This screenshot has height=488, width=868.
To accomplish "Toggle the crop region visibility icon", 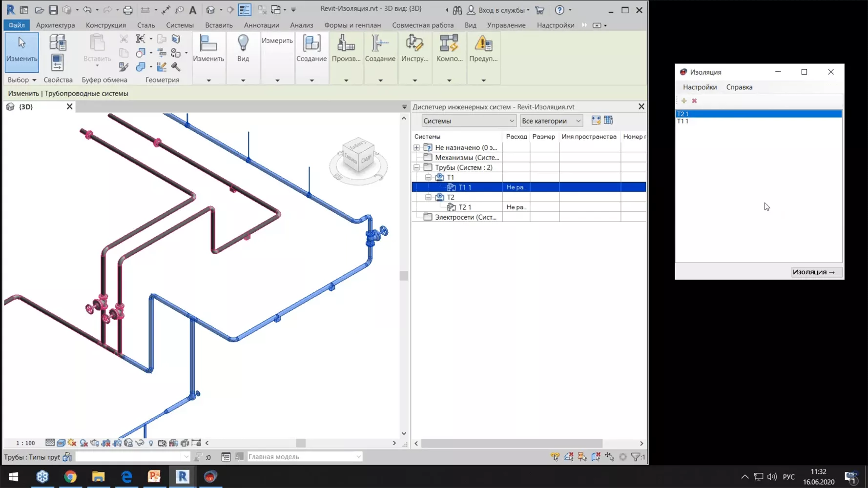I will pos(117,443).
